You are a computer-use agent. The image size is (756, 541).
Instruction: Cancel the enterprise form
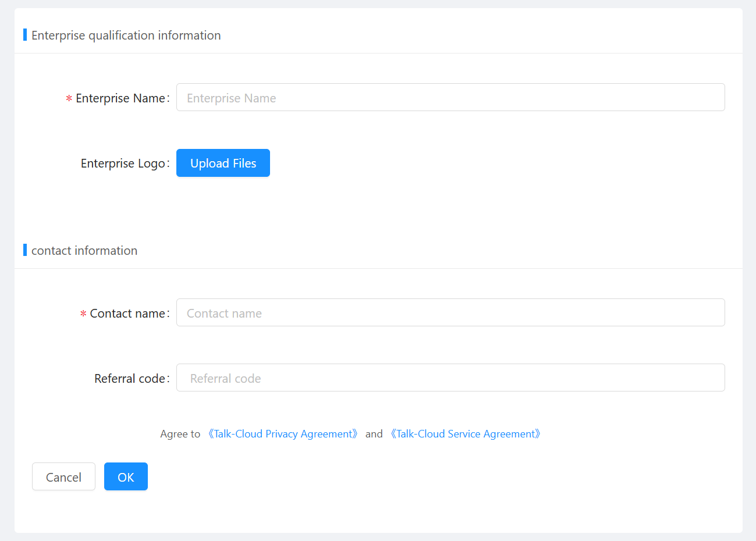pyautogui.click(x=63, y=477)
